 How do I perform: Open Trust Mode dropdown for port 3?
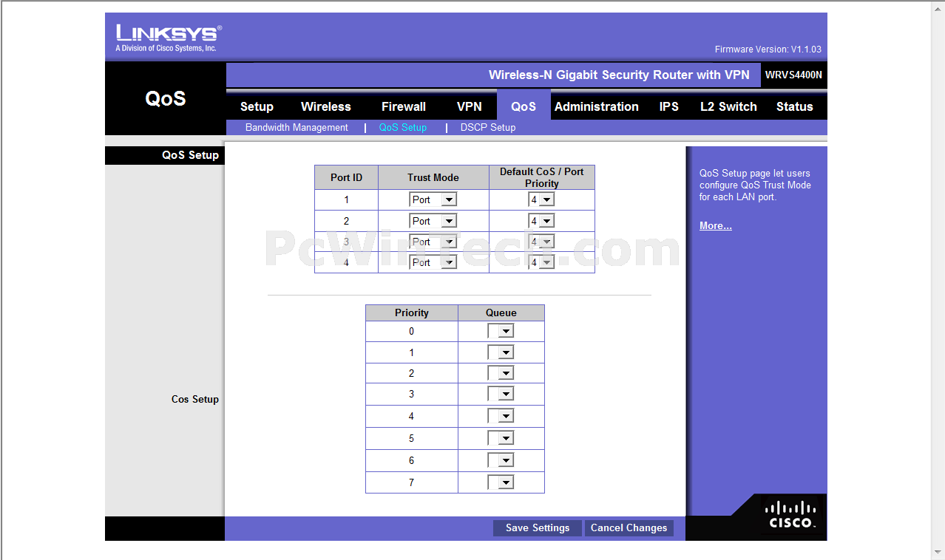click(433, 242)
